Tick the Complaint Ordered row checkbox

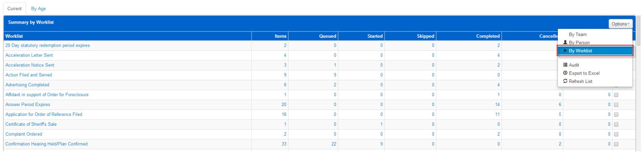point(616,134)
